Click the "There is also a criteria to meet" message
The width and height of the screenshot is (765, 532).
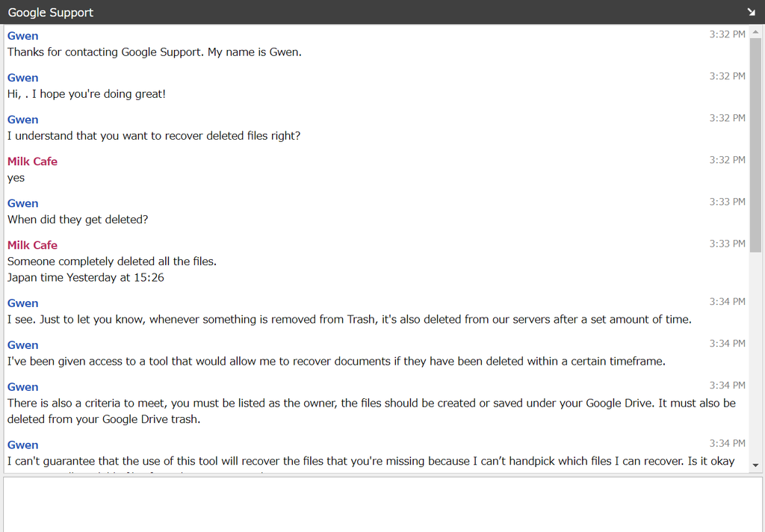pyautogui.click(x=371, y=403)
